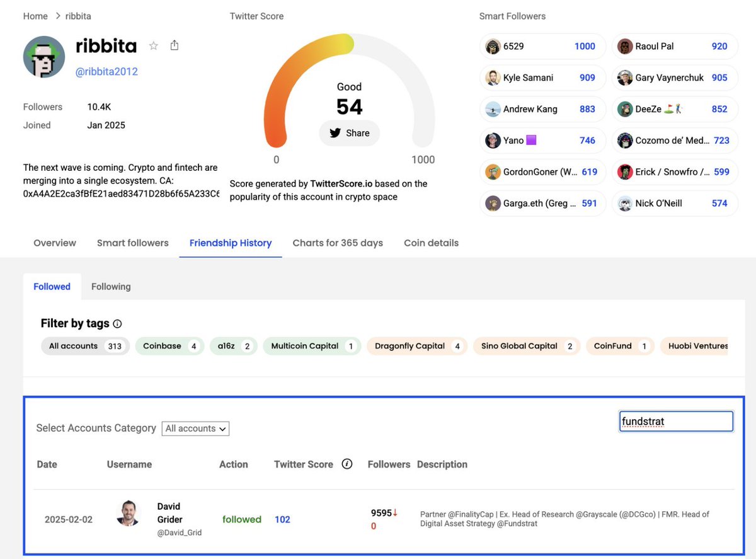The height and width of the screenshot is (559, 756).
Task: Open the TwitterScore.io link below the gauge
Action: [x=341, y=183]
